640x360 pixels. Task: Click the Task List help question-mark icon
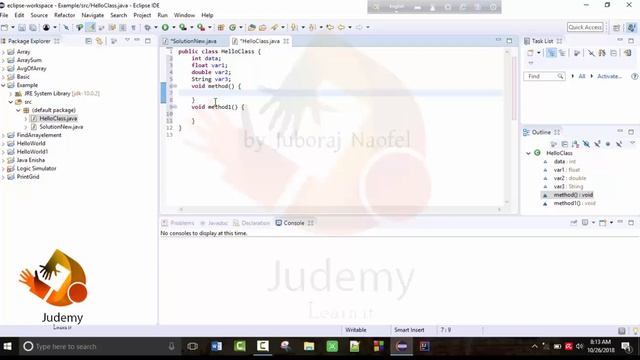tap(634, 76)
